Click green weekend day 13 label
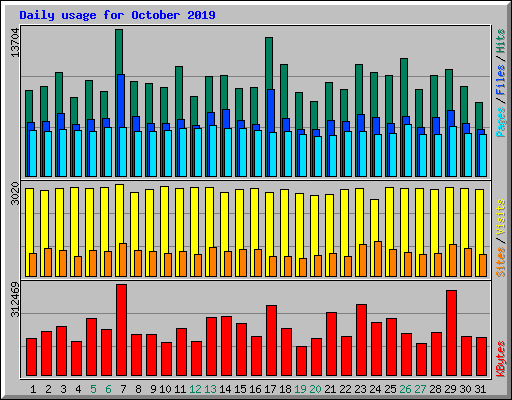The height and width of the screenshot is (400, 512). tap(210, 389)
